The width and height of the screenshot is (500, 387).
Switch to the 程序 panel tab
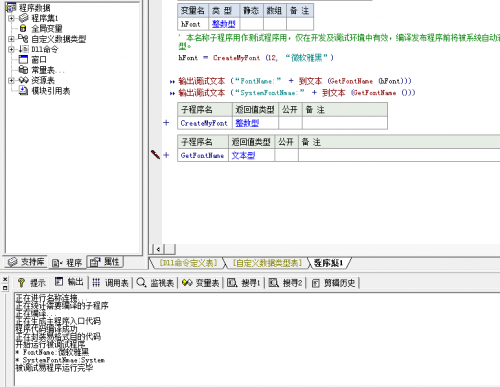pos(67,263)
